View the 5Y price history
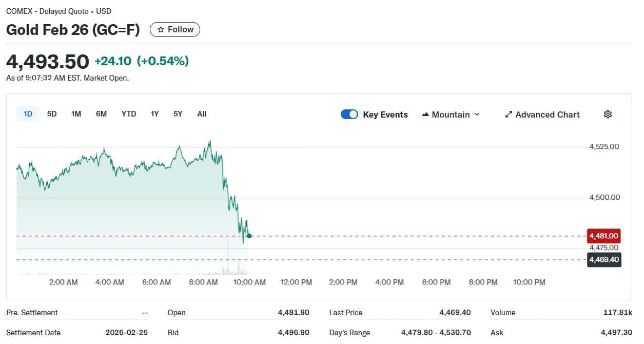Viewport: 644px width, 344px height. pos(178,114)
